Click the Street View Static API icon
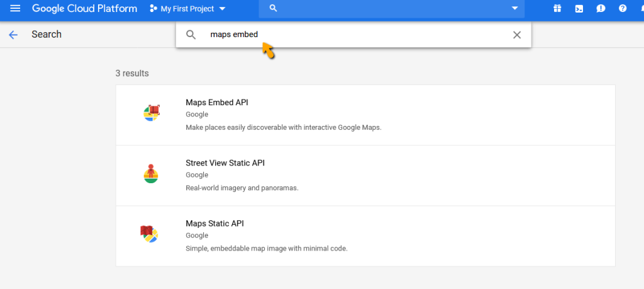644x289 pixels. [x=151, y=174]
